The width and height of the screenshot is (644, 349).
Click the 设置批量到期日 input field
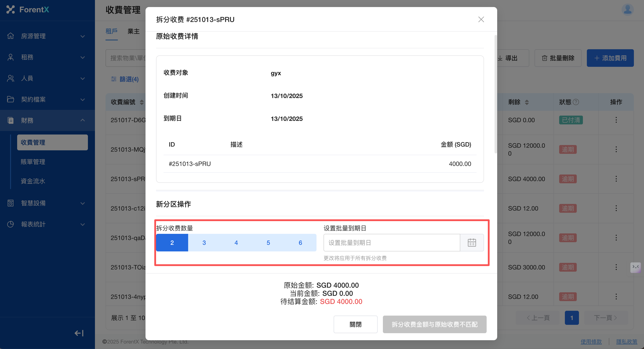pyautogui.click(x=391, y=242)
